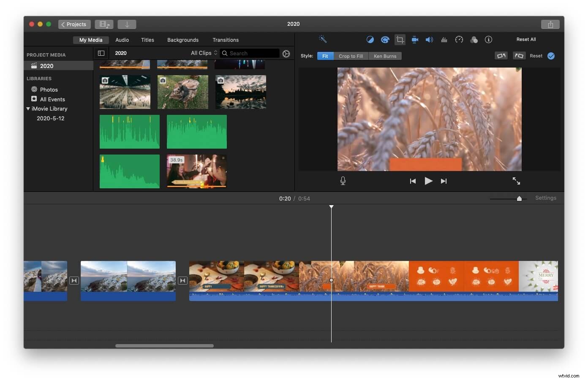Open the Clip Filter icon
This screenshot has width=588, height=380.
tap(474, 39)
